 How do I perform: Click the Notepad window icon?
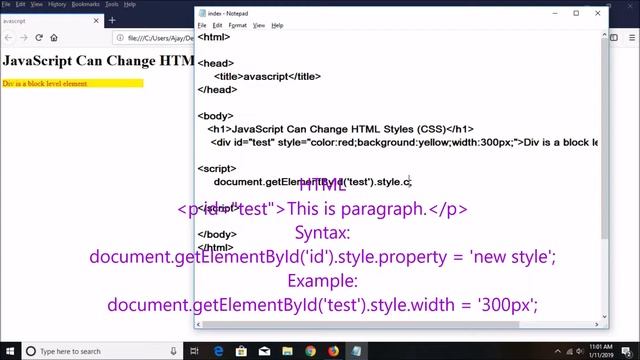point(202,13)
